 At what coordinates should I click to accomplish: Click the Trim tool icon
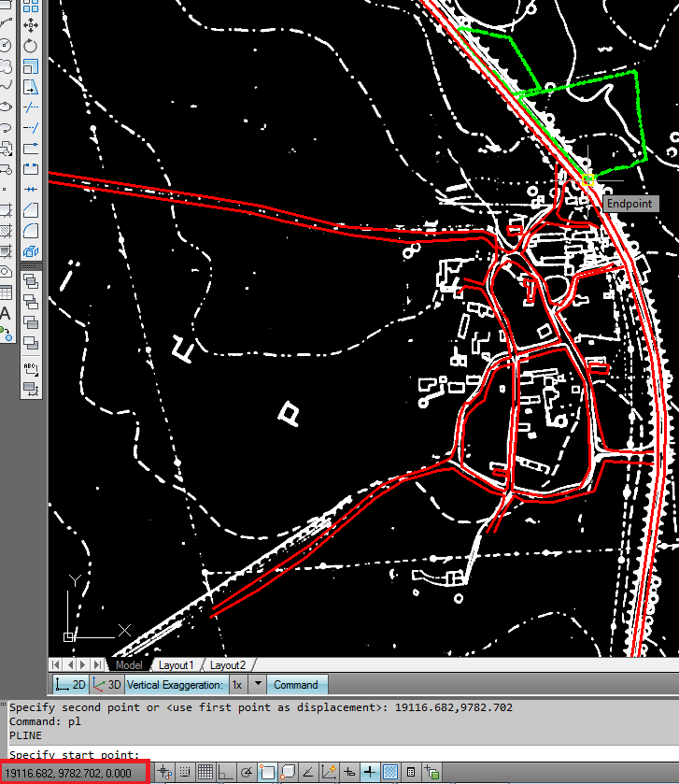pyautogui.click(x=31, y=107)
